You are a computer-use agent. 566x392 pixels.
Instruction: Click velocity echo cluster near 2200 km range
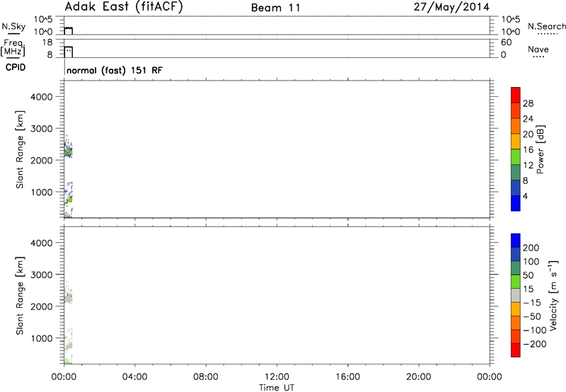click(68, 297)
